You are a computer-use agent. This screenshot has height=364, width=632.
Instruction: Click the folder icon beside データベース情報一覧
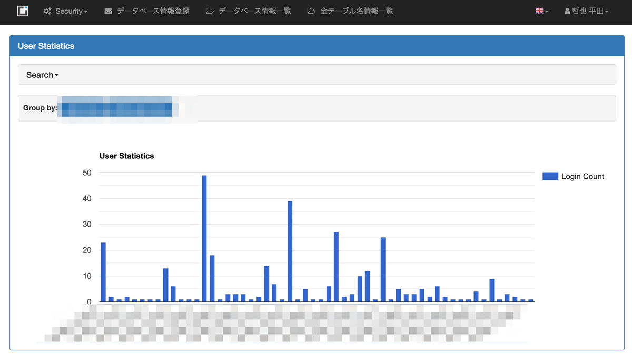coord(210,11)
